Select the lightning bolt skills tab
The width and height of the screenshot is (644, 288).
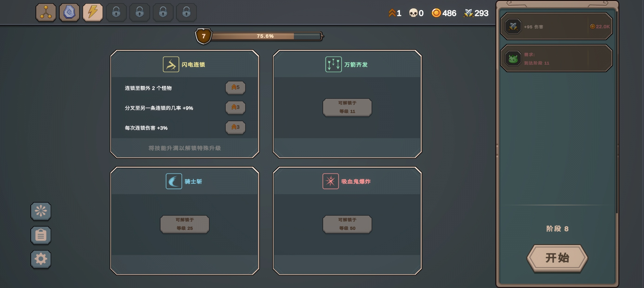point(93,12)
